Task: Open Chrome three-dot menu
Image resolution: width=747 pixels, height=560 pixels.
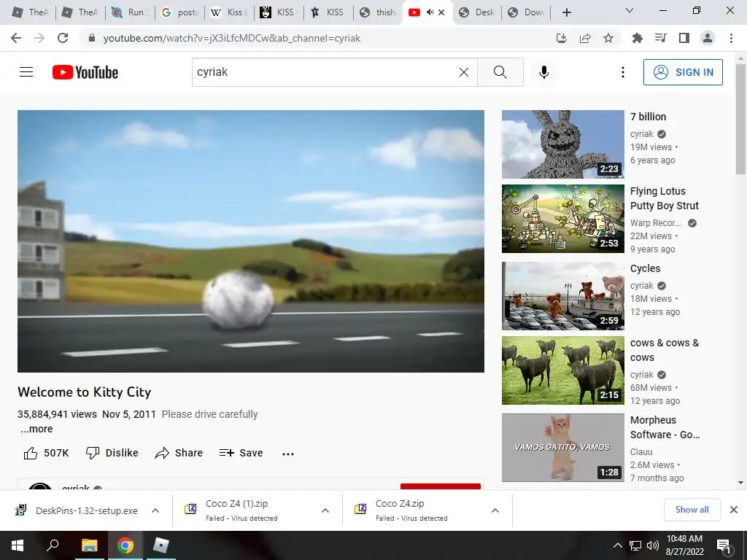Action: point(731,38)
